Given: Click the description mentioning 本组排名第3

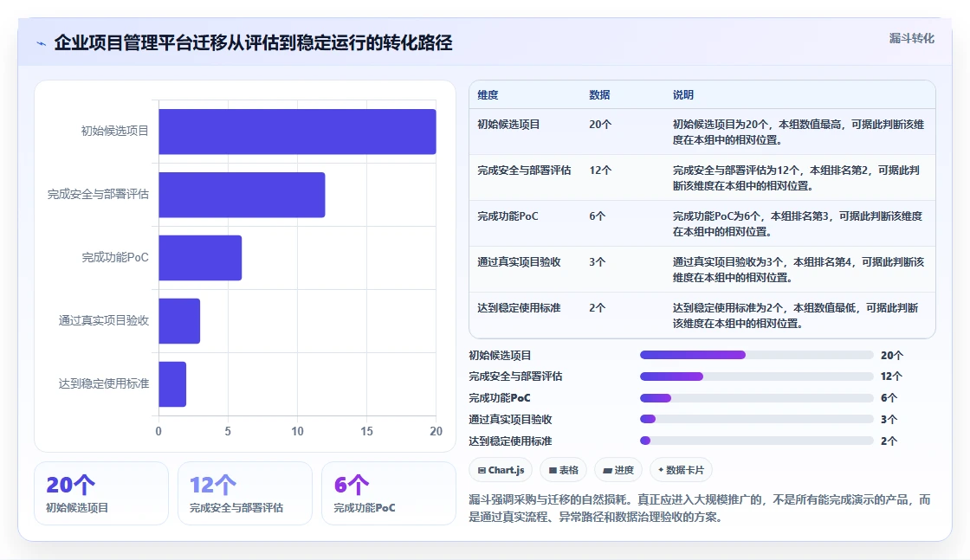Looking at the screenshot, I should (798, 224).
